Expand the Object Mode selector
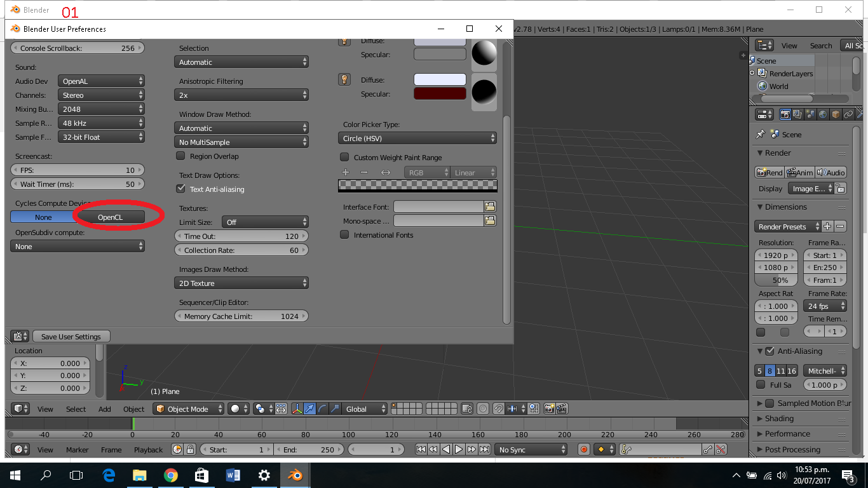Image resolution: width=868 pixels, height=488 pixels. tap(189, 409)
